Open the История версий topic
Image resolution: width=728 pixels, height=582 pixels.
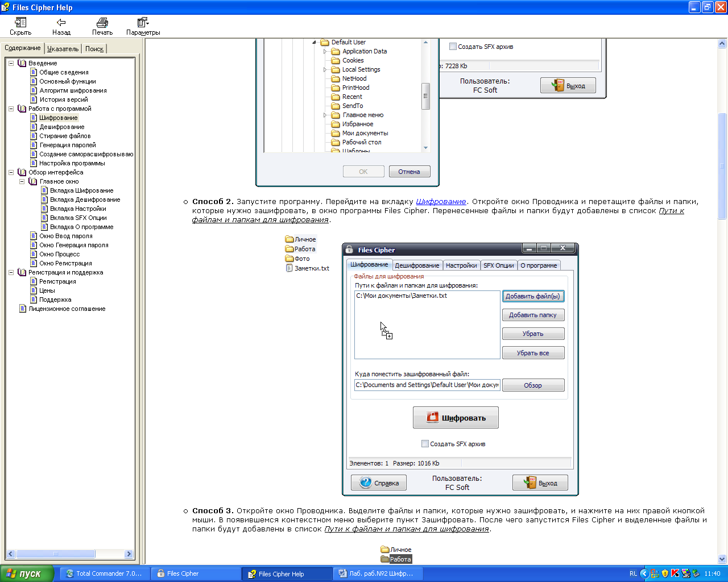pyautogui.click(x=64, y=99)
